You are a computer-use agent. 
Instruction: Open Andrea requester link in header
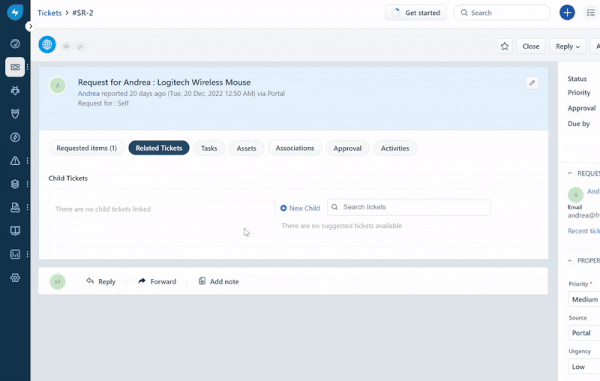pyautogui.click(x=88, y=93)
